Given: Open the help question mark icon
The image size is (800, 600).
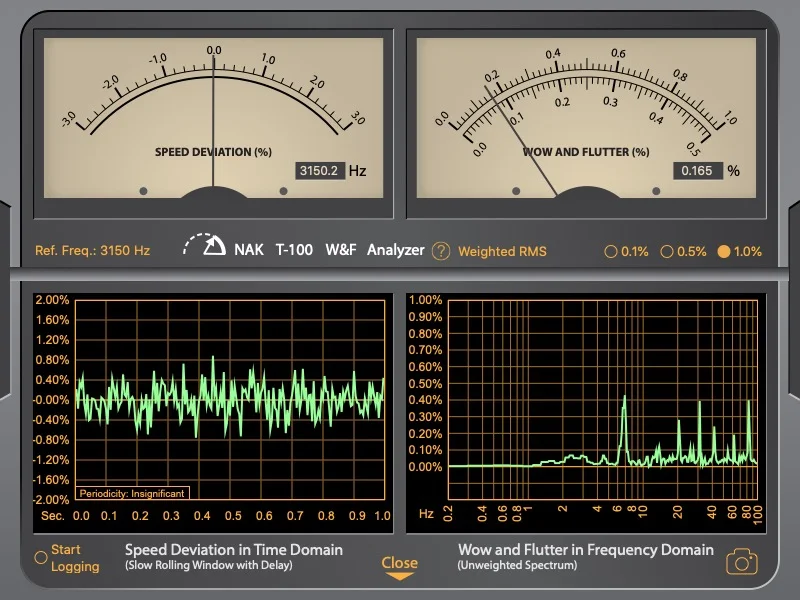Looking at the screenshot, I should coord(441,251).
